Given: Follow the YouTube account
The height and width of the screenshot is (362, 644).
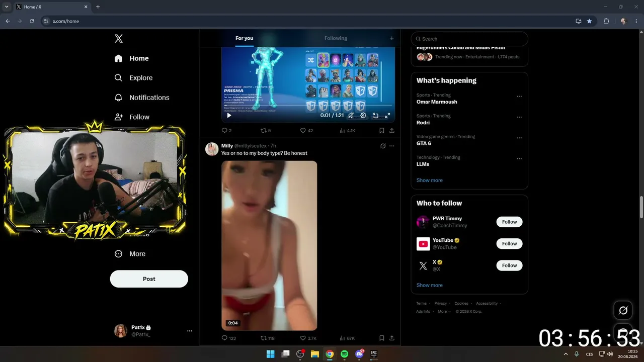Looking at the screenshot, I should (x=509, y=244).
